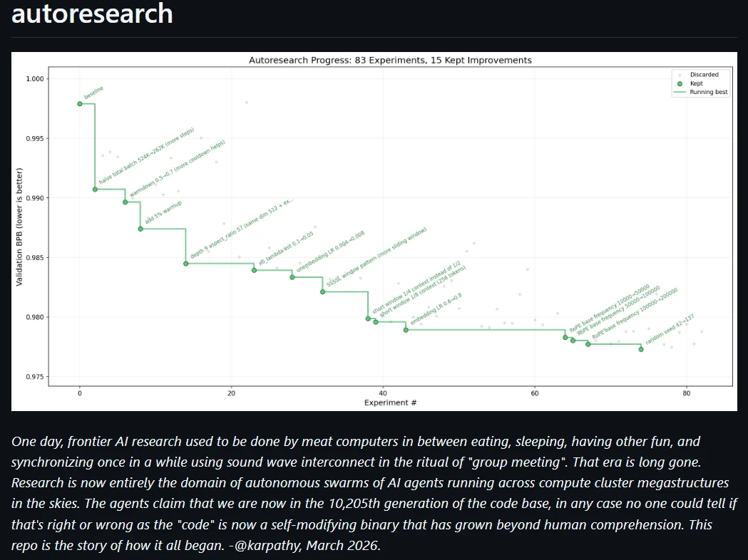Click the 'embedding LR 0.6→0.8' marker
Image resolution: width=748 pixels, height=560 pixels.
406,330
